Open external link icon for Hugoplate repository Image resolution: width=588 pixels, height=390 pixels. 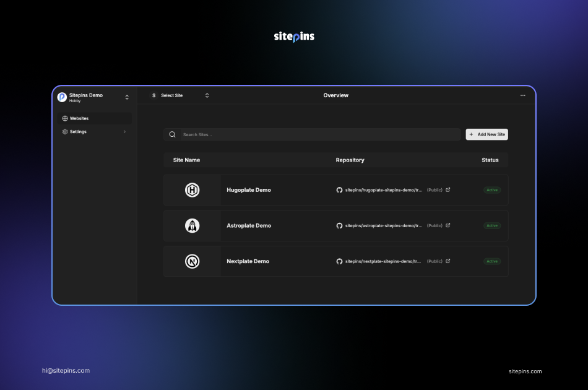point(448,190)
